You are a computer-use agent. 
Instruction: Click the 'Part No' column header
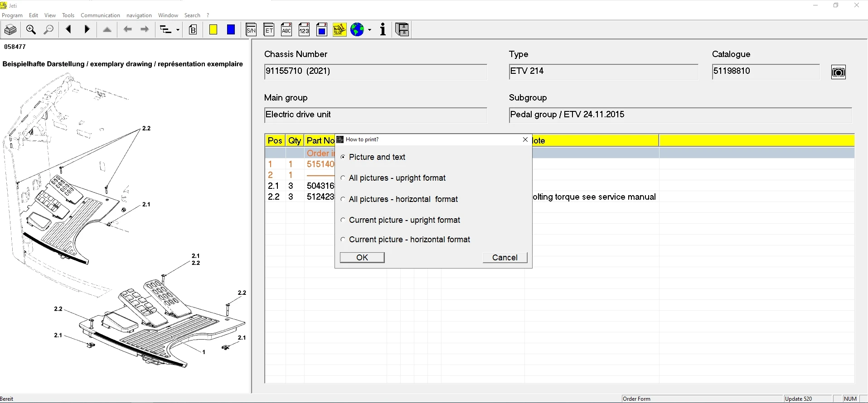click(x=320, y=140)
